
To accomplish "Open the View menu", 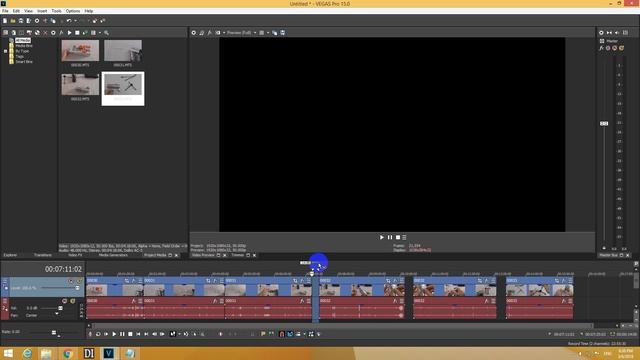I will point(29,11).
